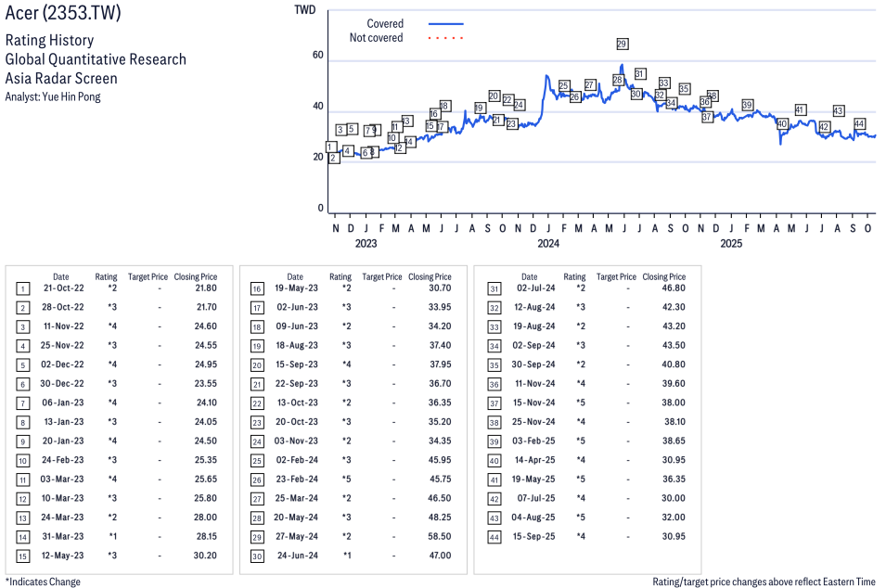Click the 2024 year label on the axis

548,244
